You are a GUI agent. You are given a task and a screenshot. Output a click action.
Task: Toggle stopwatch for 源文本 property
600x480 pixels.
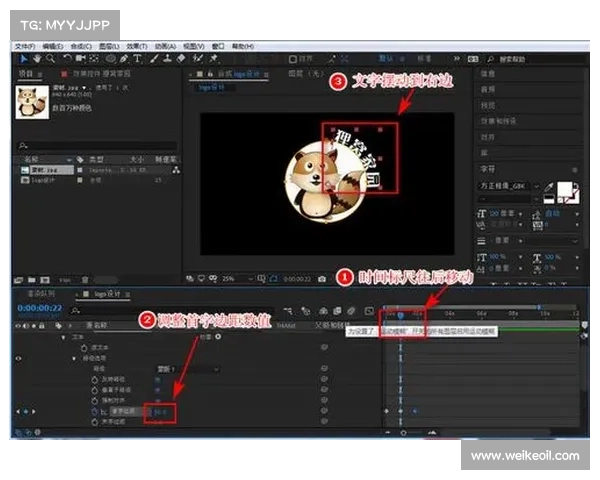click(x=84, y=348)
